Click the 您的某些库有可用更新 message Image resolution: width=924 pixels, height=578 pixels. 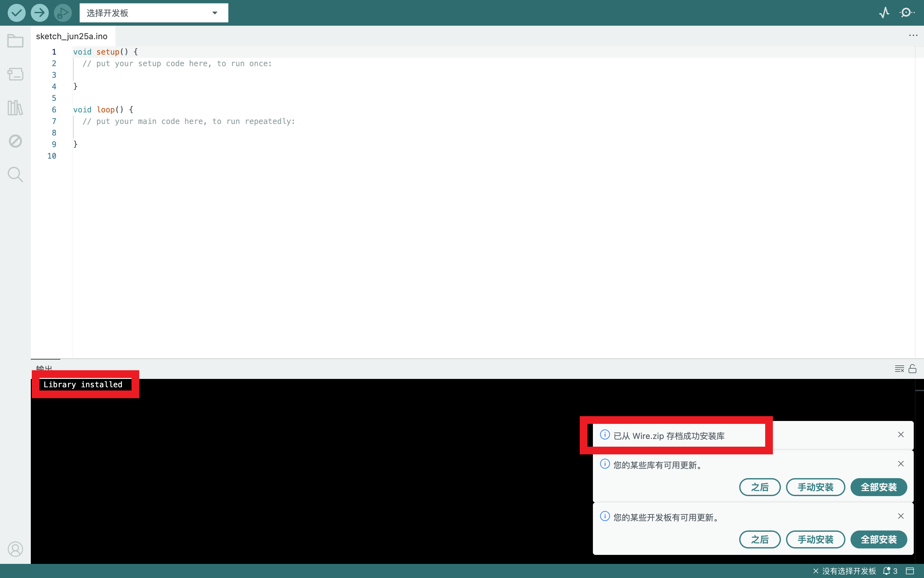point(659,465)
